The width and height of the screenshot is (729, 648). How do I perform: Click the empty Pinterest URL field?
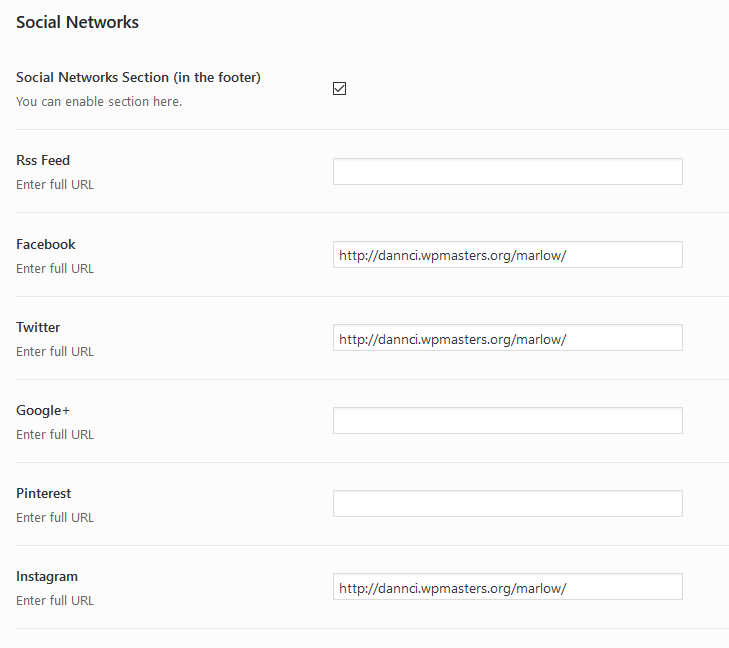(507, 504)
